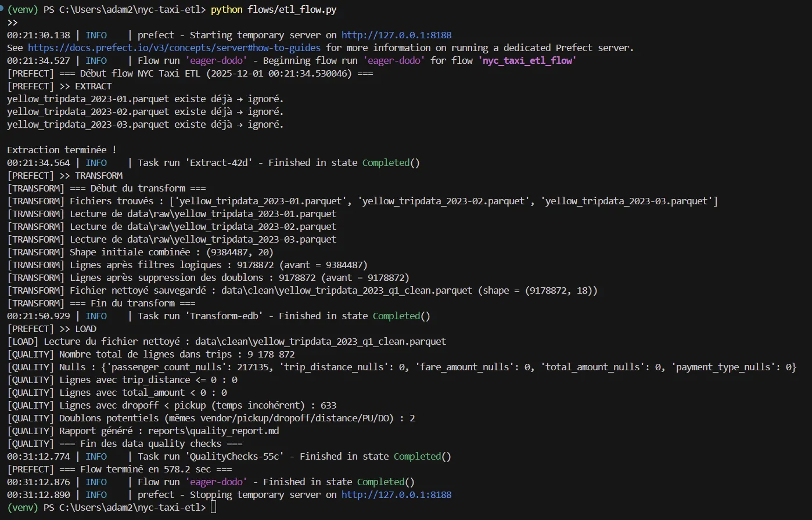
Task: Click the '[PREFECT] >> EXTRACT' line
Action: [59, 86]
